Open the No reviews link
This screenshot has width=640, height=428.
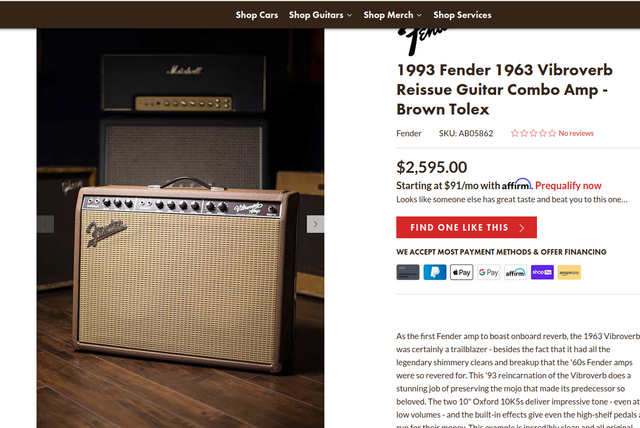click(x=576, y=133)
